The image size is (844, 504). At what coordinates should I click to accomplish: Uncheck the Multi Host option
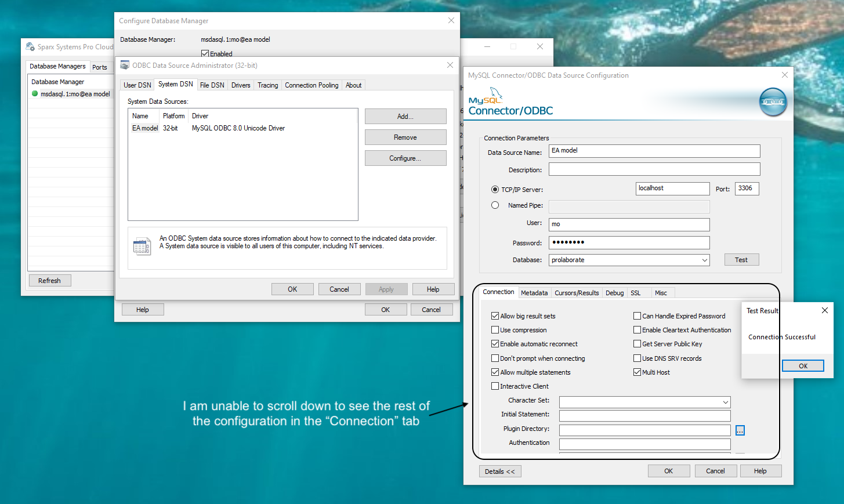[x=637, y=372]
